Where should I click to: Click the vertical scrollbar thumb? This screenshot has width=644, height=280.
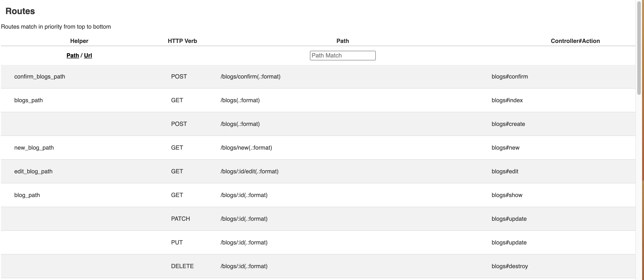pyautogui.click(x=639, y=47)
